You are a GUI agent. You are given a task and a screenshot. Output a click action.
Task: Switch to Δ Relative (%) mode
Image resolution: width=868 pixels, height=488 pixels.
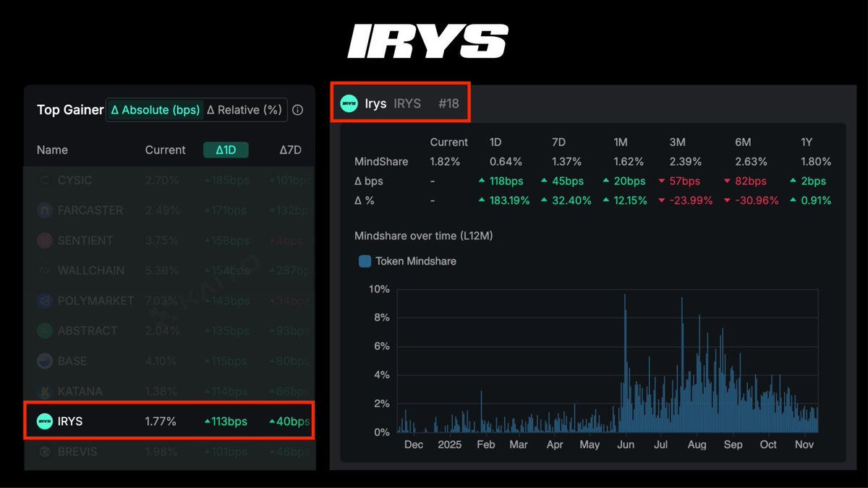244,110
